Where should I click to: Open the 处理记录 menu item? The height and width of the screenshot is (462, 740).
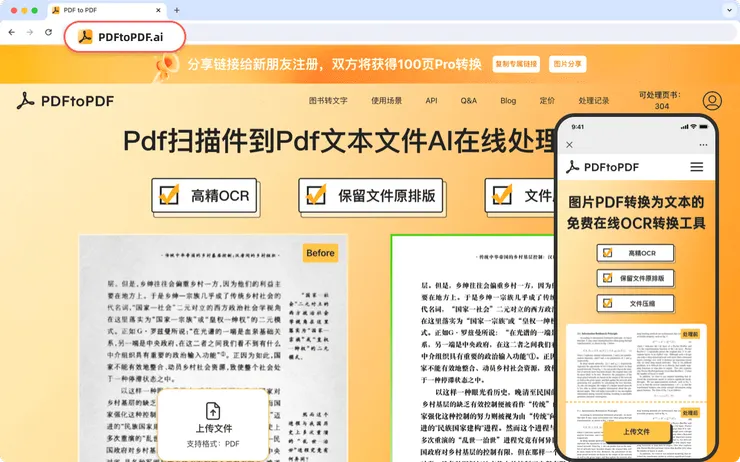(x=593, y=101)
